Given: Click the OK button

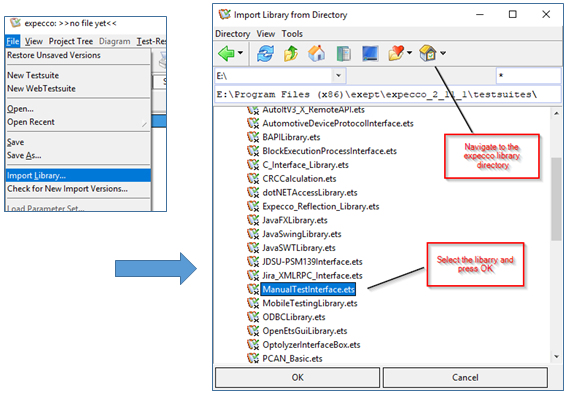Looking at the screenshot, I should click(297, 377).
